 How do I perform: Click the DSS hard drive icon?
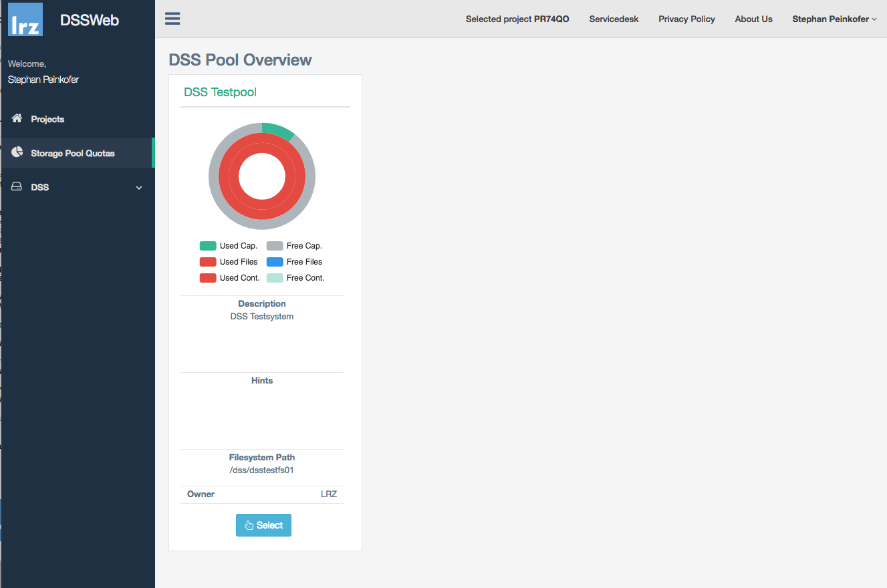[x=17, y=187]
